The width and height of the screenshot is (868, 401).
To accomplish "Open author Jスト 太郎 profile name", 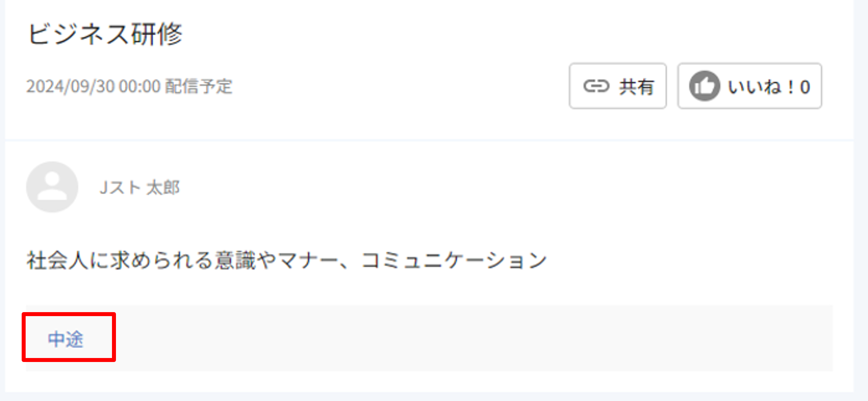I will coord(139,187).
